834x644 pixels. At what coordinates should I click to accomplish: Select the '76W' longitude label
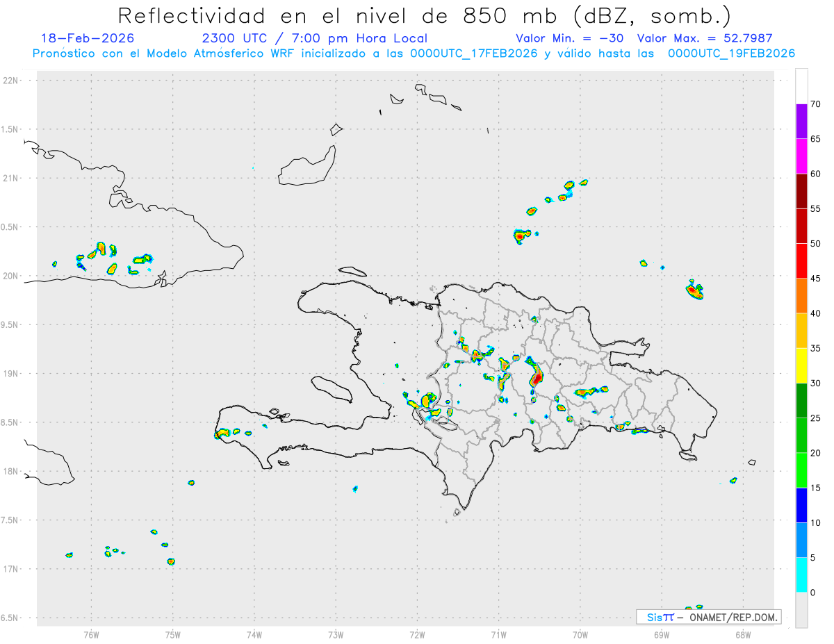(x=91, y=634)
